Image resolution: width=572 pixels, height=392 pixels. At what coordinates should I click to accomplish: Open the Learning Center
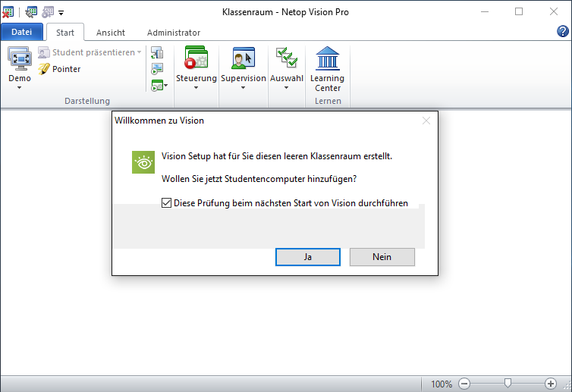coord(327,59)
